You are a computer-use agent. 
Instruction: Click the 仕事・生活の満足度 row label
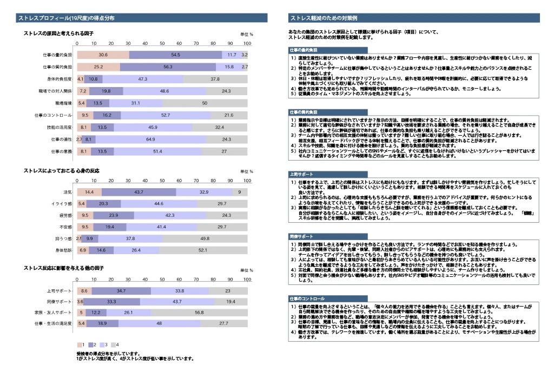pos(53,323)
